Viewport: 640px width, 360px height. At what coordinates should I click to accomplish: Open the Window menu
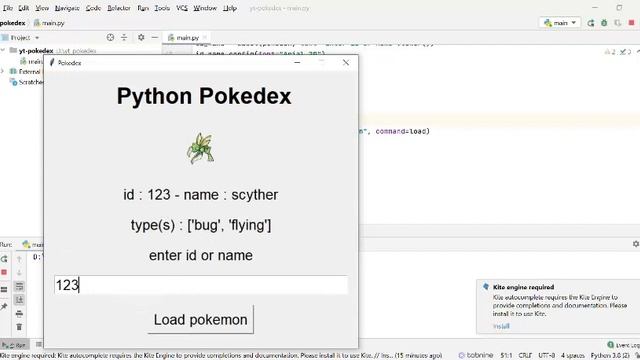[205, 8]
